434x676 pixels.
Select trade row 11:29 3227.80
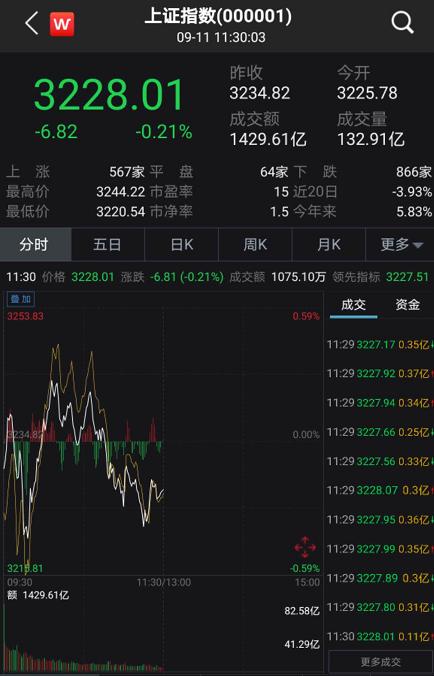[379, 607]
